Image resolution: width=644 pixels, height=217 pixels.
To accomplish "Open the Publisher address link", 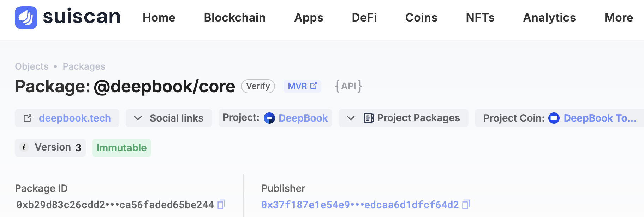I will point(359,204).
